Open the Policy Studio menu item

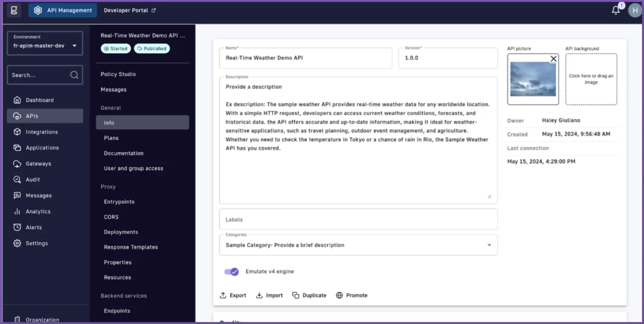coord(118,74)
